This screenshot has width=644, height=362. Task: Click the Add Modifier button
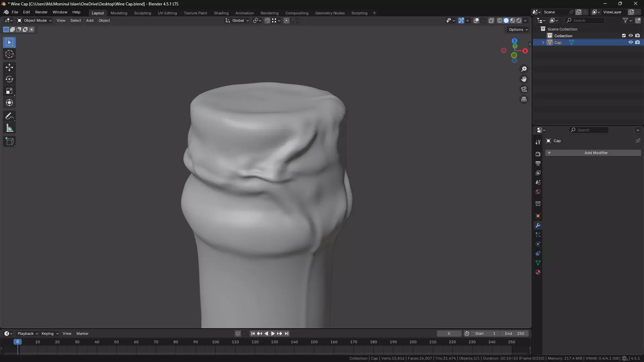tap(593, 153)
